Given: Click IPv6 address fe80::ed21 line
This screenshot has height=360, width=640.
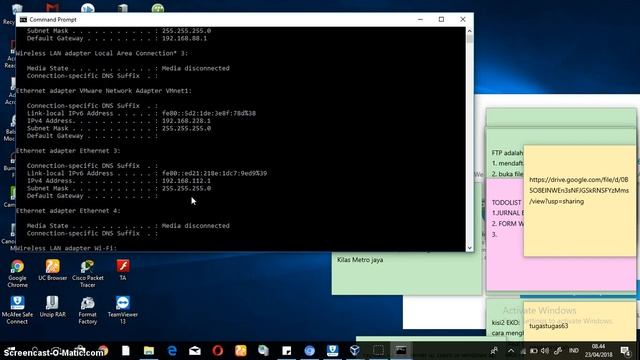Looking at the screenshot, I should coord(147,173).
